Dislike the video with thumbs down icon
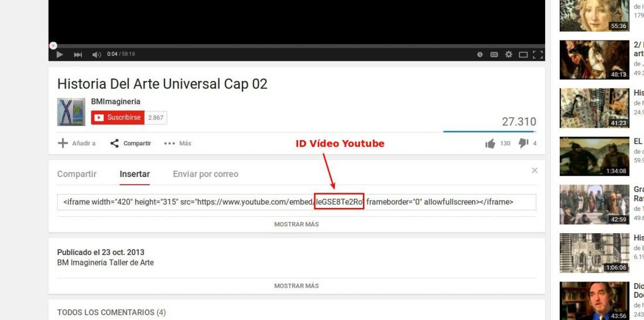 pyautogui.click(x=523, y=143)
